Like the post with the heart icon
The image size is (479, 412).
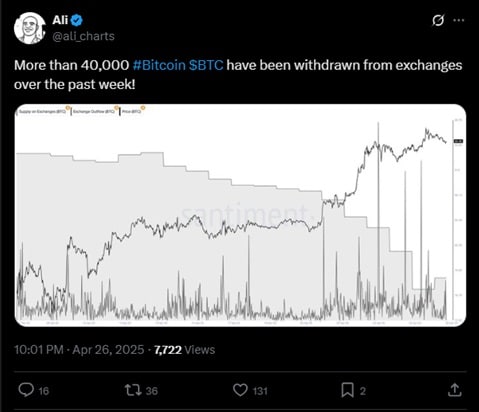click(240, 390)
